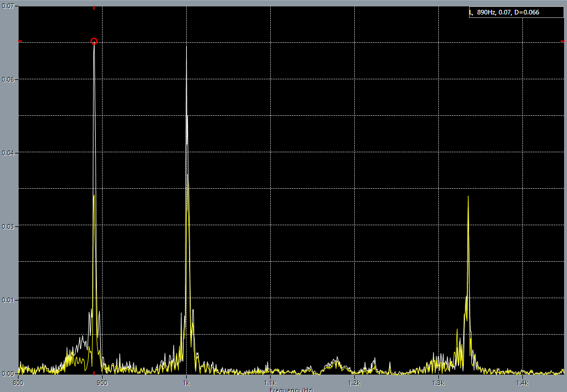Select the cursor readout box showing 890Hz

[x=515, y=11]
